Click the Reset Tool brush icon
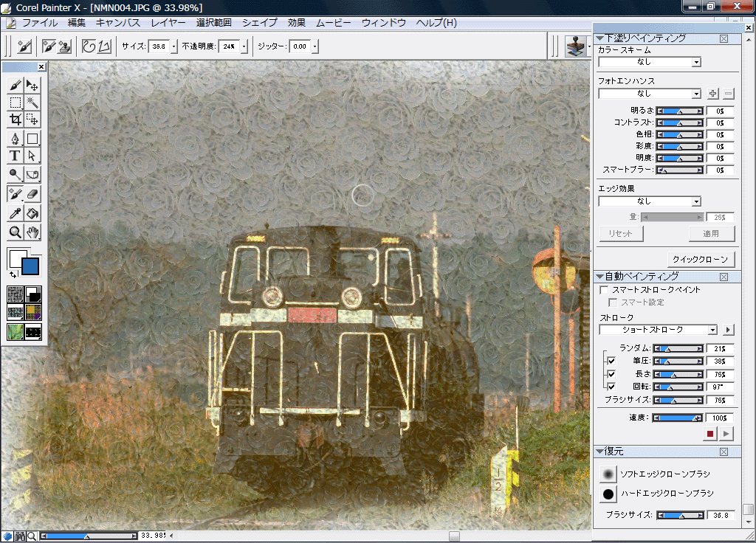This screenshot has height=543, width=756. click(24, 46)
